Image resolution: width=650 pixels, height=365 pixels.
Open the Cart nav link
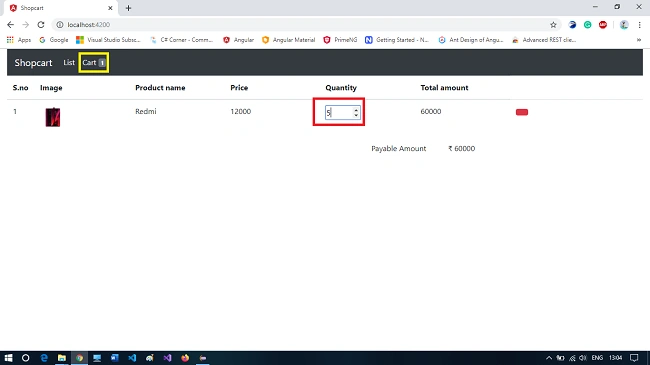(x=94, y=63)
